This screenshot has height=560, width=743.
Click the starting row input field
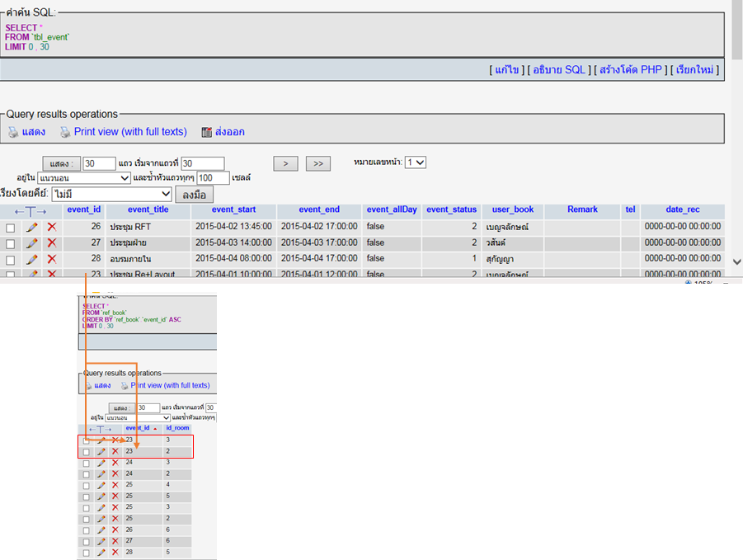[x=203, y=163]
